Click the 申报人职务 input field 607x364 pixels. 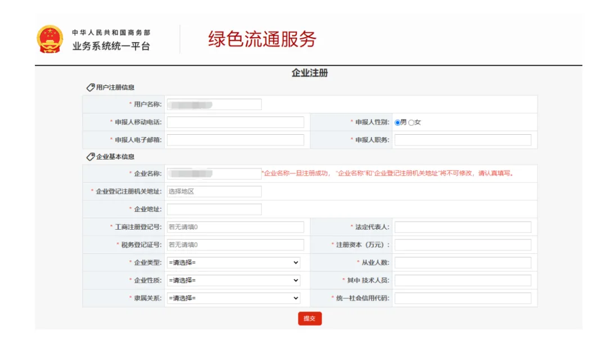(463, 140)
